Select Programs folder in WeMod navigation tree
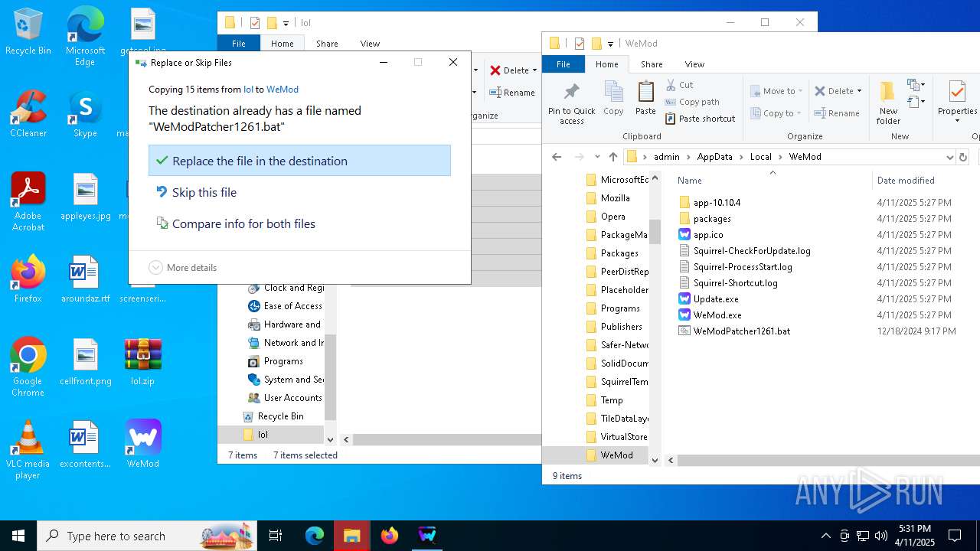 pos(619,308)
